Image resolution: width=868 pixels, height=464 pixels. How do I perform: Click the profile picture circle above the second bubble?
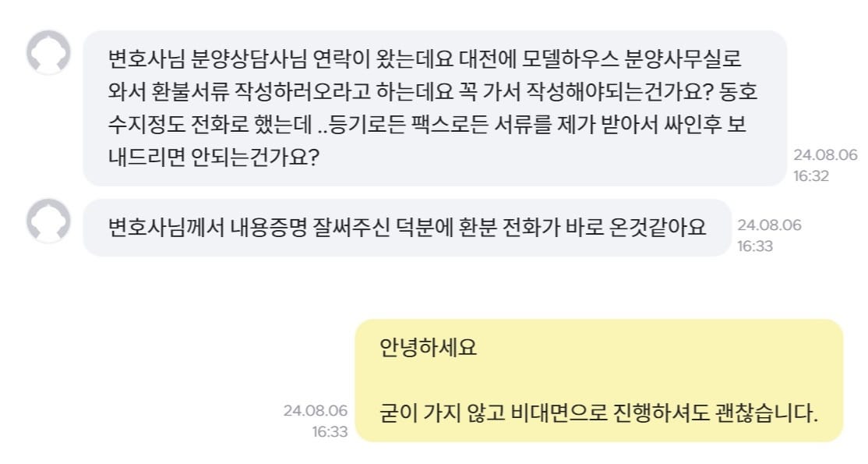click(48, 221)
